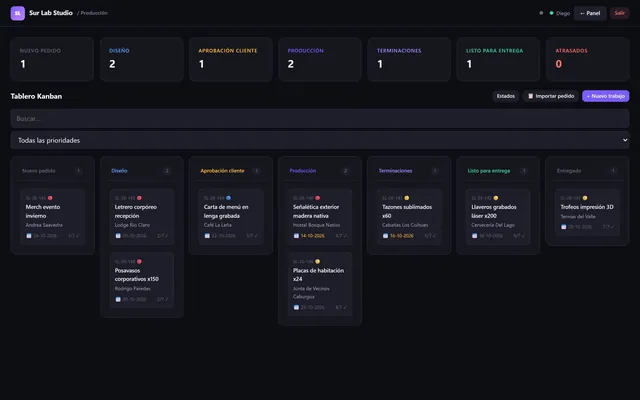The height and width of the screenshot is (400, 640).
Task: Click the PRODUCCIÓN stat card
Action: [x=320, y=59]
